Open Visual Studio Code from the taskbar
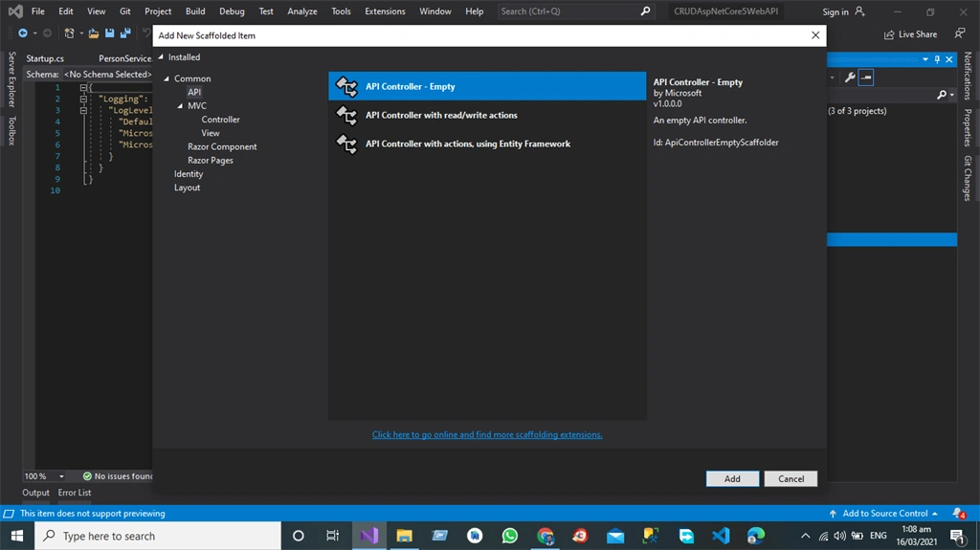Viewport: 980px width, 550px height. click(721, 536)
